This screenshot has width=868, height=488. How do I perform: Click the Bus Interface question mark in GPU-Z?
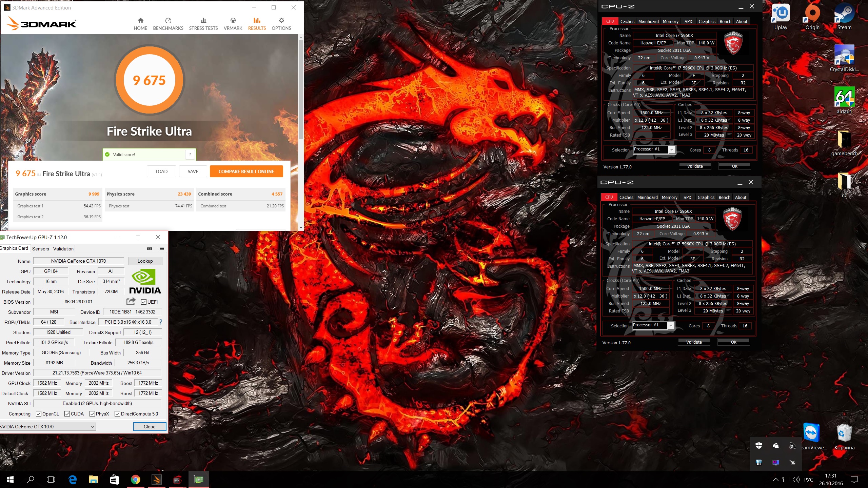(161, 322)
